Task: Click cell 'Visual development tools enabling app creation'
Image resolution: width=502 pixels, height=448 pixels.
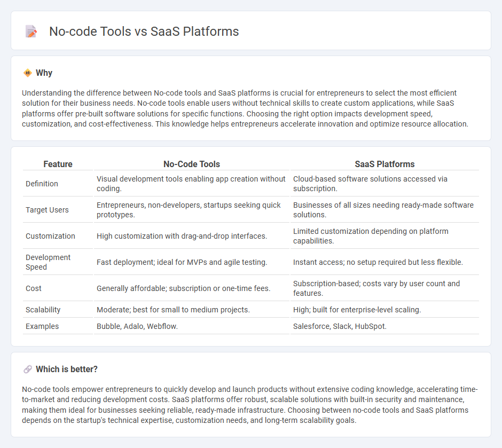Action: point(191,184)
